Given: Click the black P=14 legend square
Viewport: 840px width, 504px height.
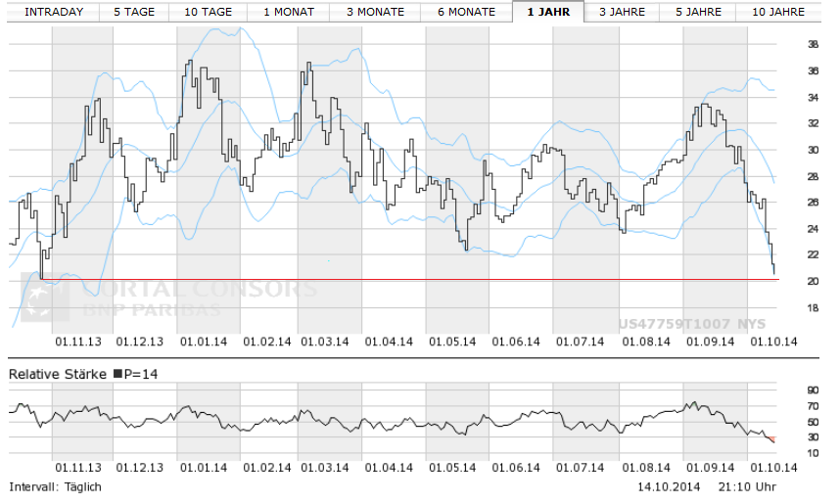Looking at the screenshot, I should [117, 374].
